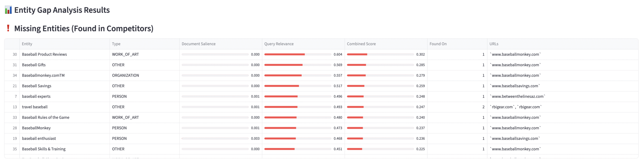The image size is (644, 164).
Task: Select the Found On column header
Action: (438, 44)
